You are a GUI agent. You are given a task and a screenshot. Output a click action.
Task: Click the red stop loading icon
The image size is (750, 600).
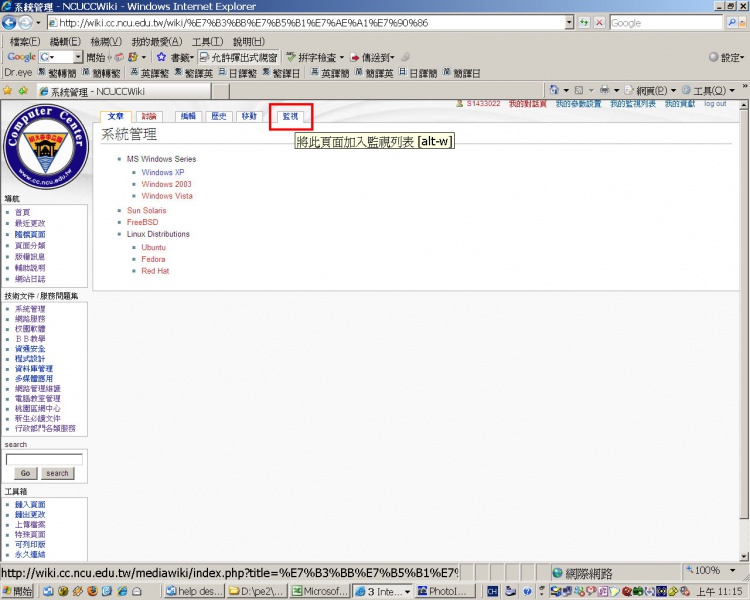[x=598, y=22]
